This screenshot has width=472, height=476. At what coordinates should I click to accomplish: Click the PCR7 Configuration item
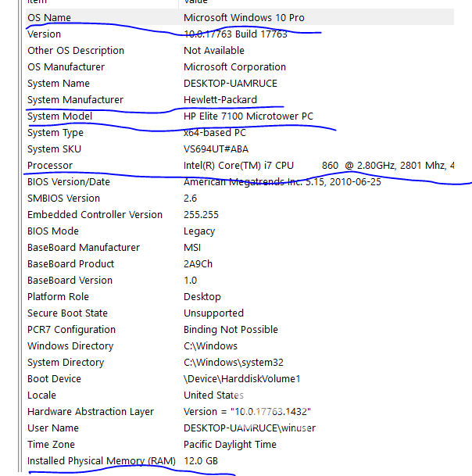[x=71, y=329]
